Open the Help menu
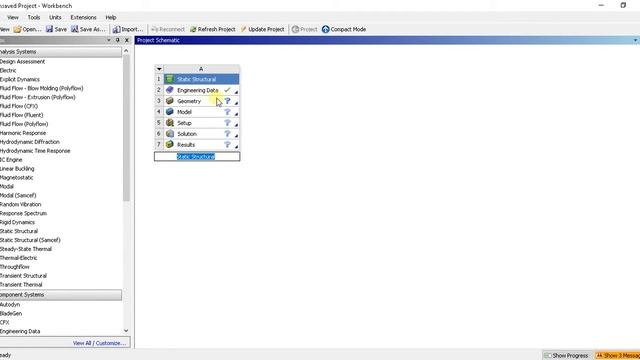640x360 pixels. click(x=111, y=18)
